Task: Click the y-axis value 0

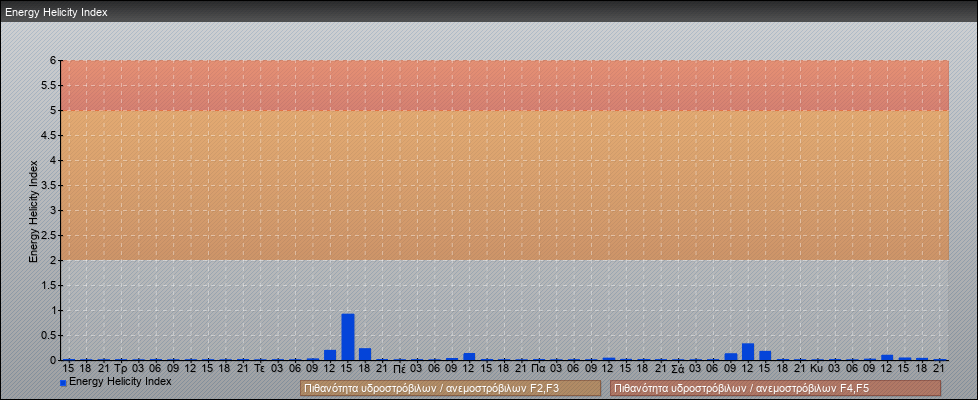Action: click(54, 360)
